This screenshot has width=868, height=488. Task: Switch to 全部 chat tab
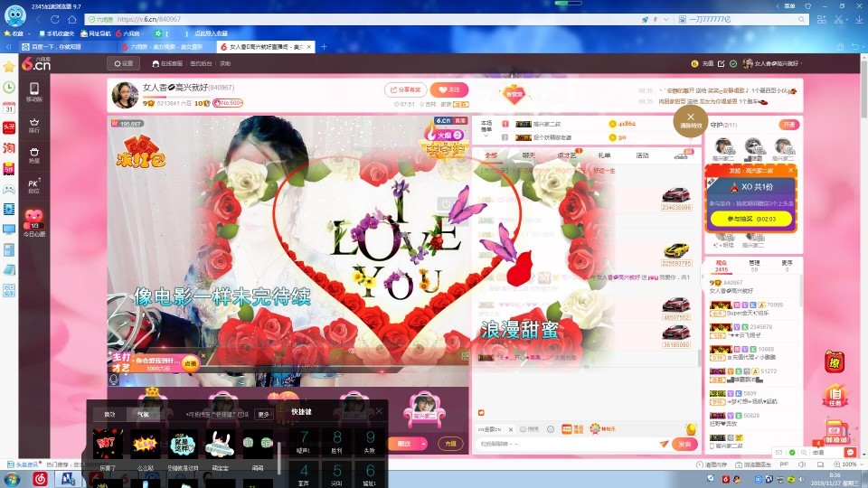click(x=491, y=155)
